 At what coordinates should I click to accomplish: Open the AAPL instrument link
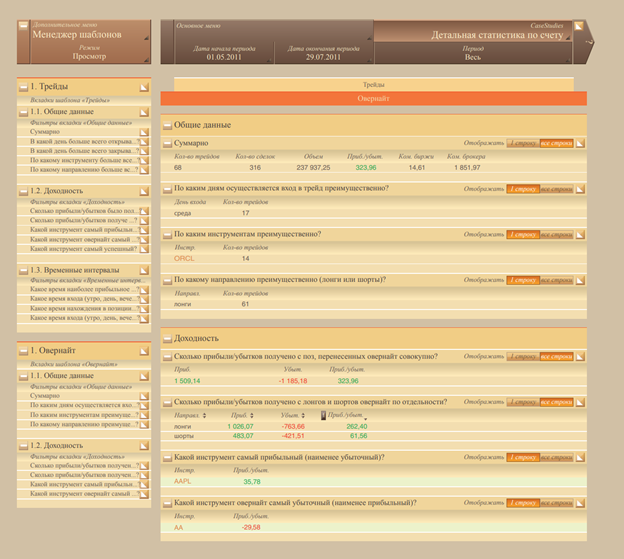click(182, 481)
